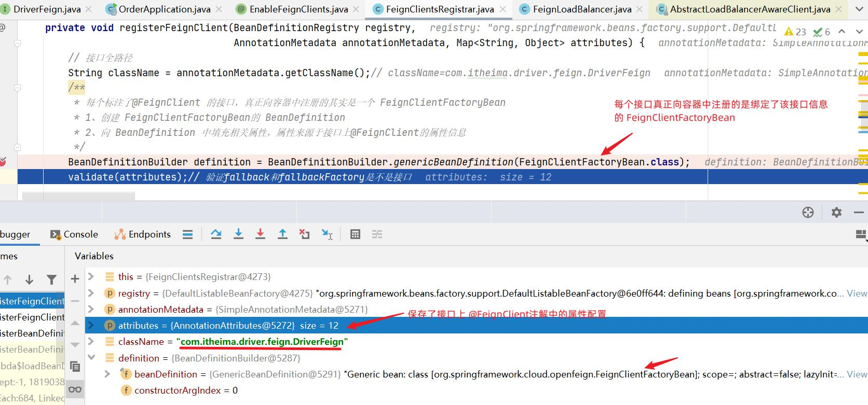This screenshot has height=405, width=868.
Task: Click the Restore Layout icon right of the debugger toolbar
Action: click(861, 235)
